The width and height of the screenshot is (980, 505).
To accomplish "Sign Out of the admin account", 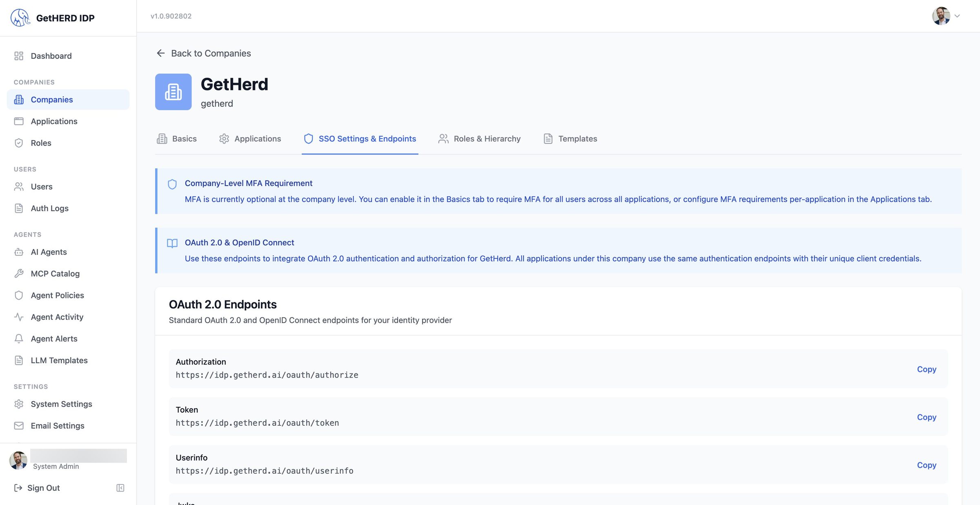I will [37, 488].
